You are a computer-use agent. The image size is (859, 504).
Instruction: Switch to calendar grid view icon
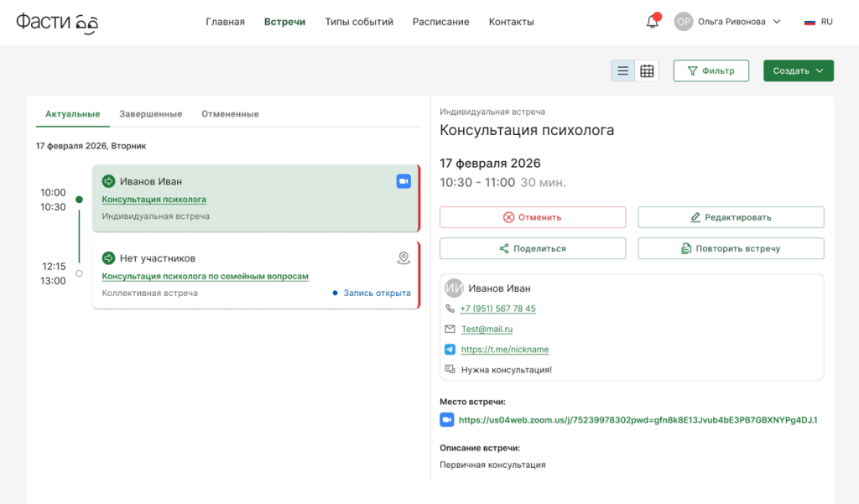point(647,70)
